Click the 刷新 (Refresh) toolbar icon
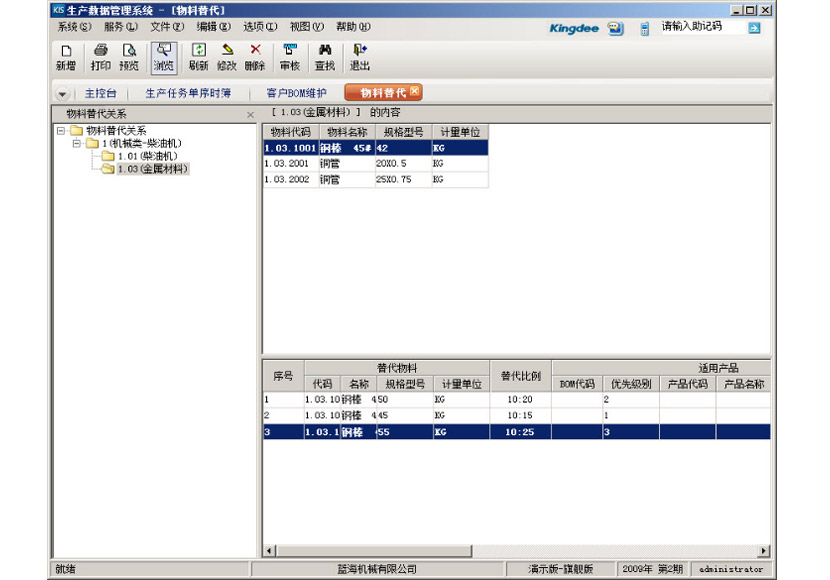 [198, 56]
